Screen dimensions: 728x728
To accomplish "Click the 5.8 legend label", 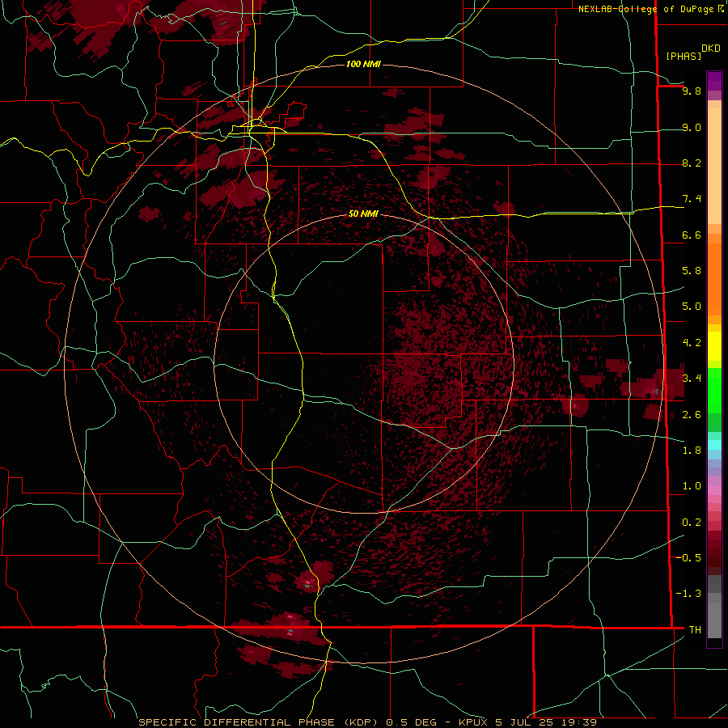I will point(692,271).
